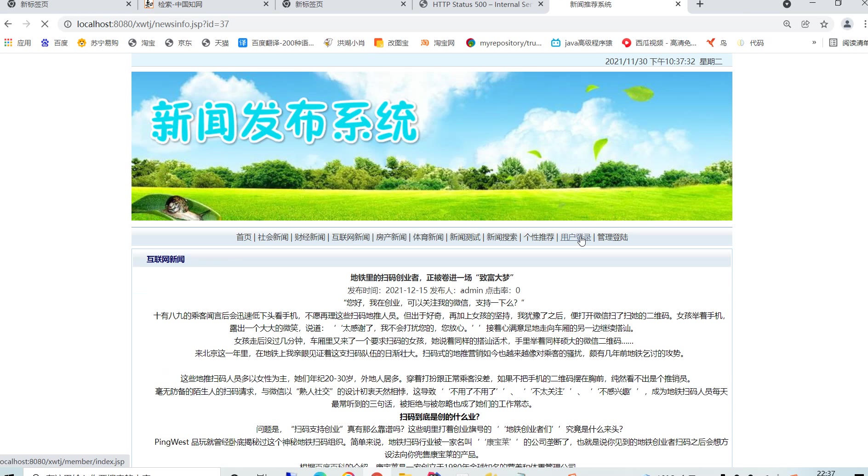Open the zoom magnifier icon in the address bar
868x476 pixels.
pos(787,24)
